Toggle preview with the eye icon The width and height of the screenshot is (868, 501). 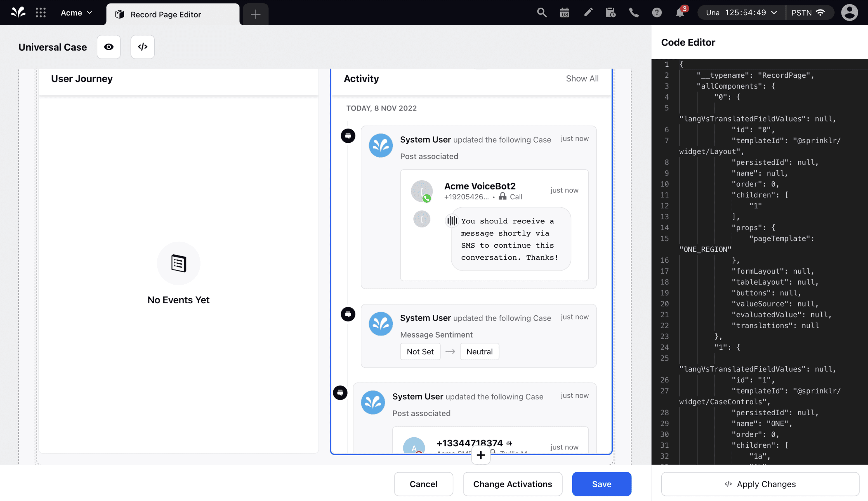tap(108, 47)
